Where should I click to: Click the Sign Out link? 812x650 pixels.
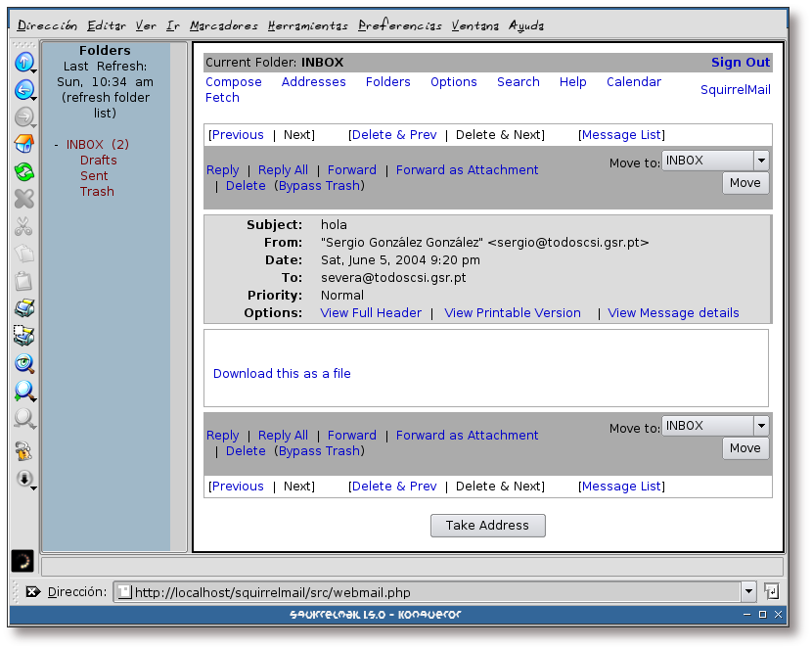(x=740, y=63)
